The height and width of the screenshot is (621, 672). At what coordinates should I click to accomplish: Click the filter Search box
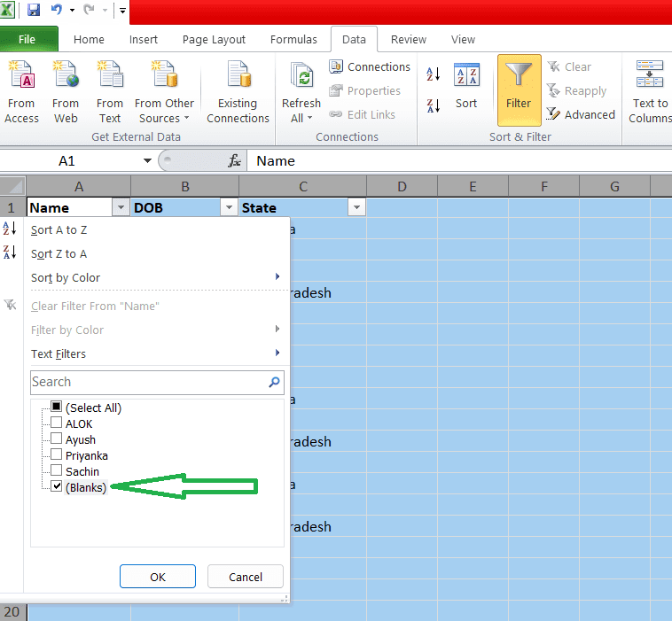pos(149,382)
